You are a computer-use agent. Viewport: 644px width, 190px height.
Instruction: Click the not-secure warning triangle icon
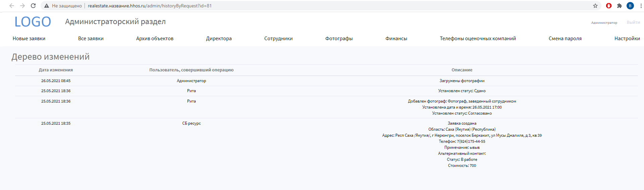click(x=47, y=6)
